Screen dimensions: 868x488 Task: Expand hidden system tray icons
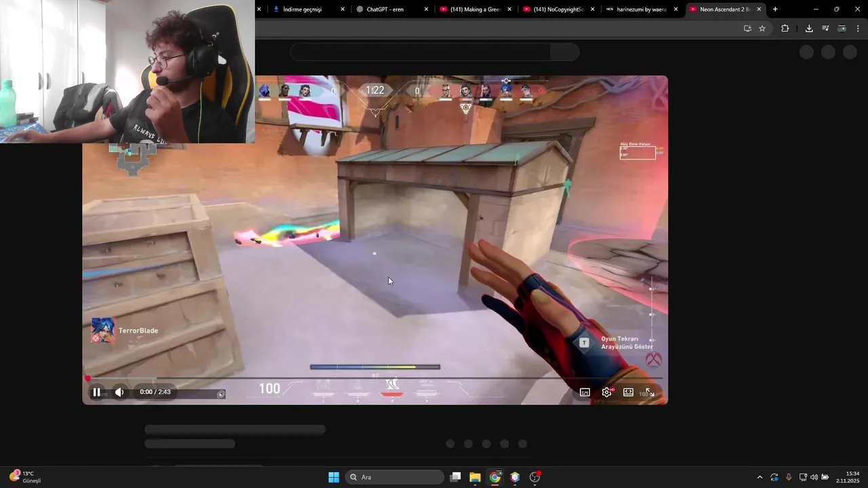pos(759,477)
